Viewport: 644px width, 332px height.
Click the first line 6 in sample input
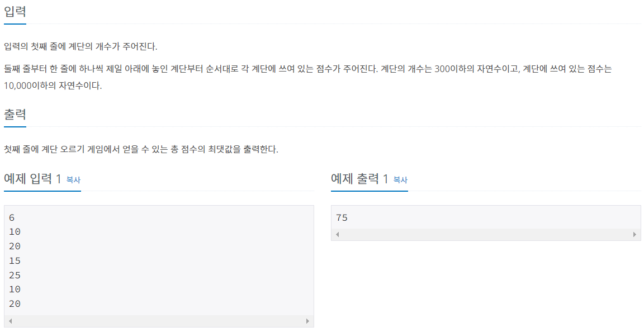pos(12,218)
